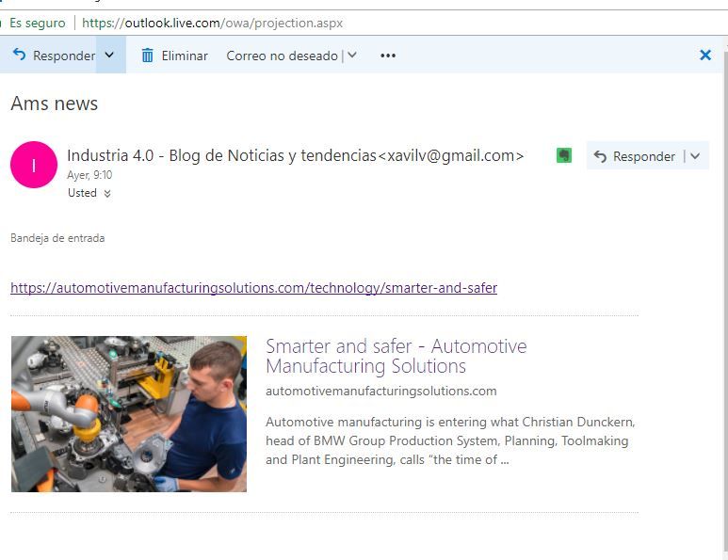Select the sender name Industria 4.0 text
The height and width of the screenshot is (560, 728).
click(x=296, y=155)
